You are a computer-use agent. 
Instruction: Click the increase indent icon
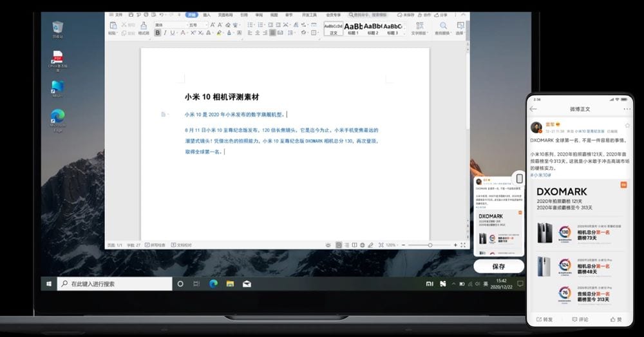pos(278,25)
